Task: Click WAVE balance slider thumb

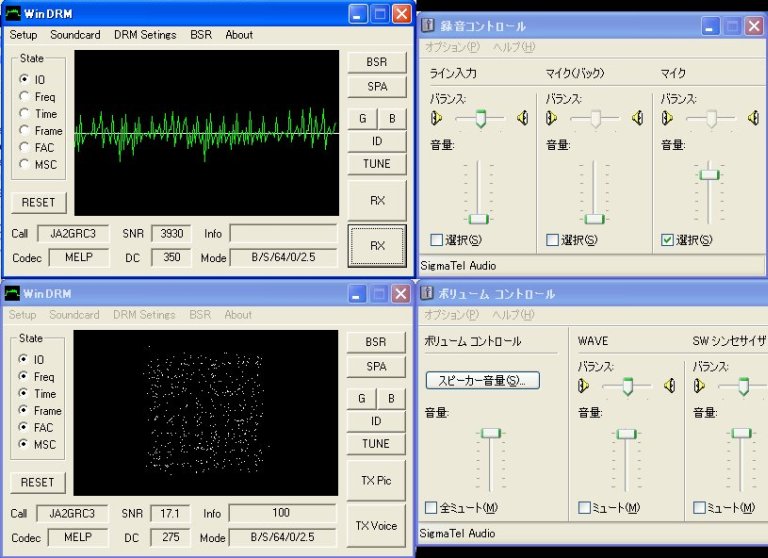Action: coord(627,387)
